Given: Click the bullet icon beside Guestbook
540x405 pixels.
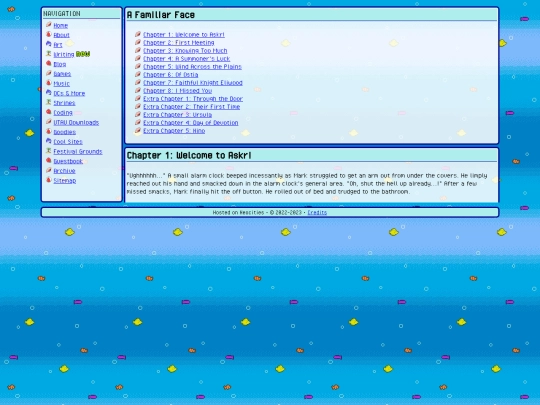Looking at the screenshot, I should click(49, 160).
